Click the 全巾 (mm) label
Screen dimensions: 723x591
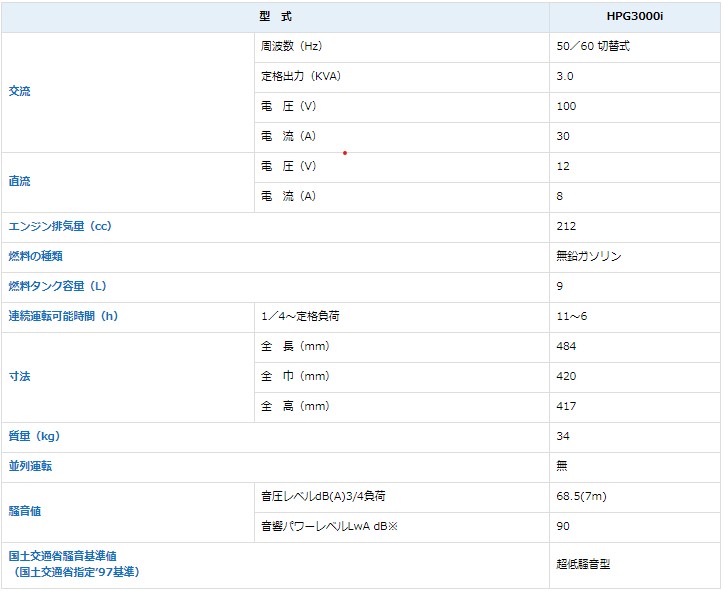[x=295, y=376]
